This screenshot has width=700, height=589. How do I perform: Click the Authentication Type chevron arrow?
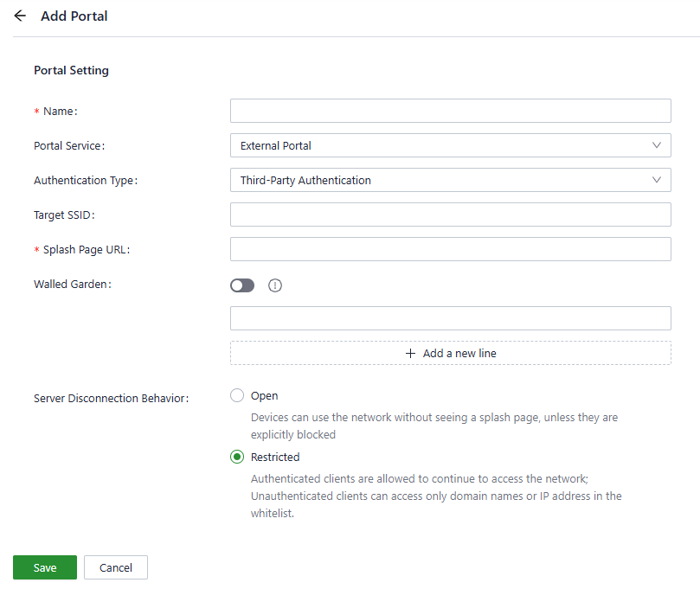657,180
